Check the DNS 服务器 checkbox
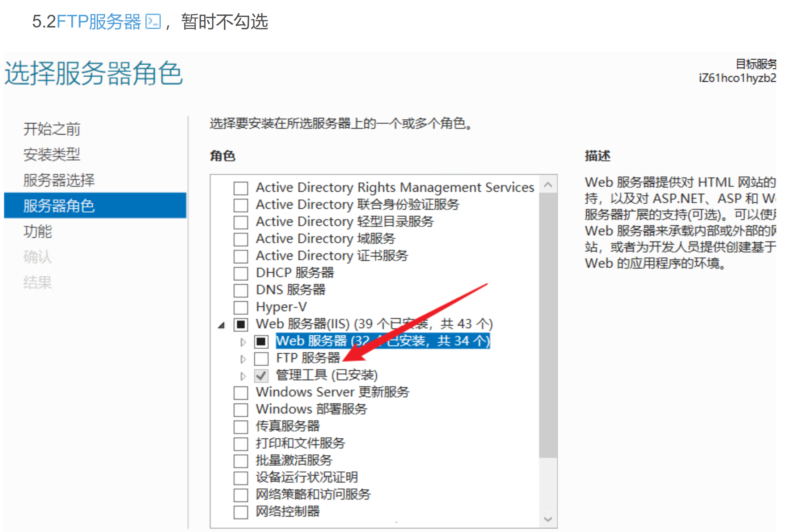This screenshot has height=532, width=790. [241, 290]
